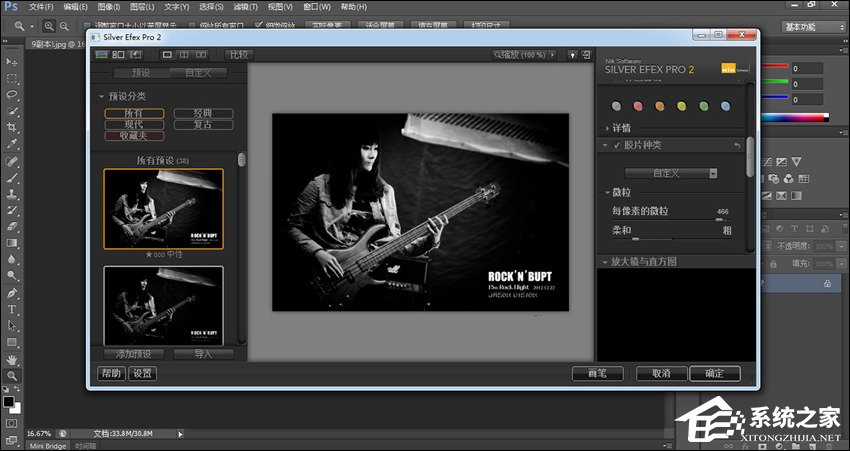
Task: Select the 000 中性 preset thumbnail
Action: (x=163, y=208)
